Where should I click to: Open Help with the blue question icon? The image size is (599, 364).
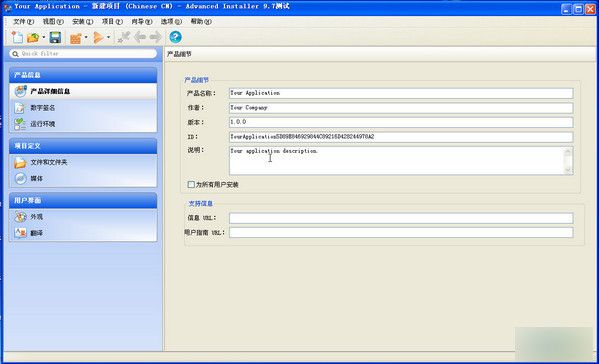pos(175,37)
